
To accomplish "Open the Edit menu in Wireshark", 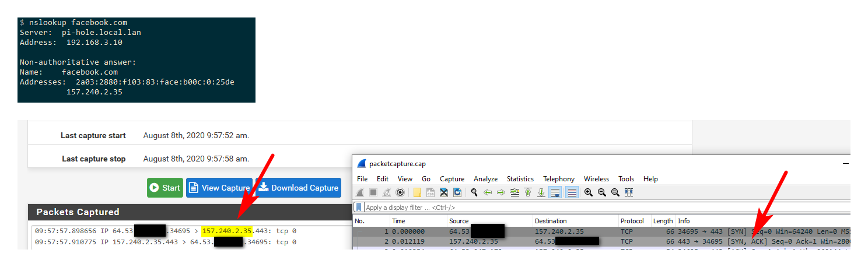I will tap(383, 179).
